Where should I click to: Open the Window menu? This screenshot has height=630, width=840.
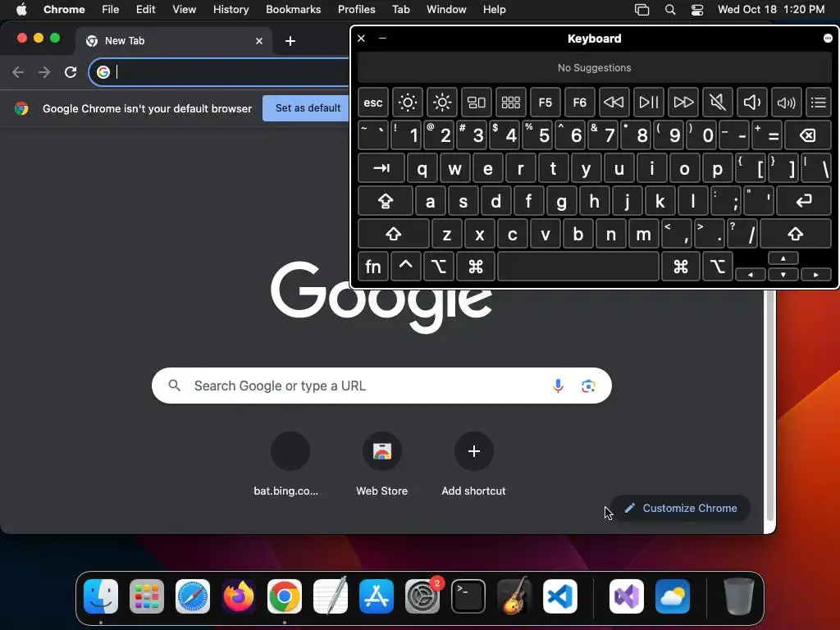click(446, 9)
